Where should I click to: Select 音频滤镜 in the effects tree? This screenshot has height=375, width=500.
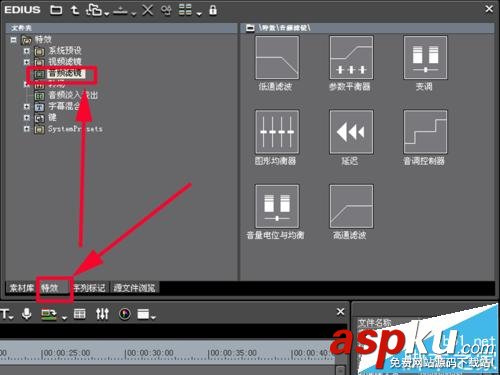[65, 73]
